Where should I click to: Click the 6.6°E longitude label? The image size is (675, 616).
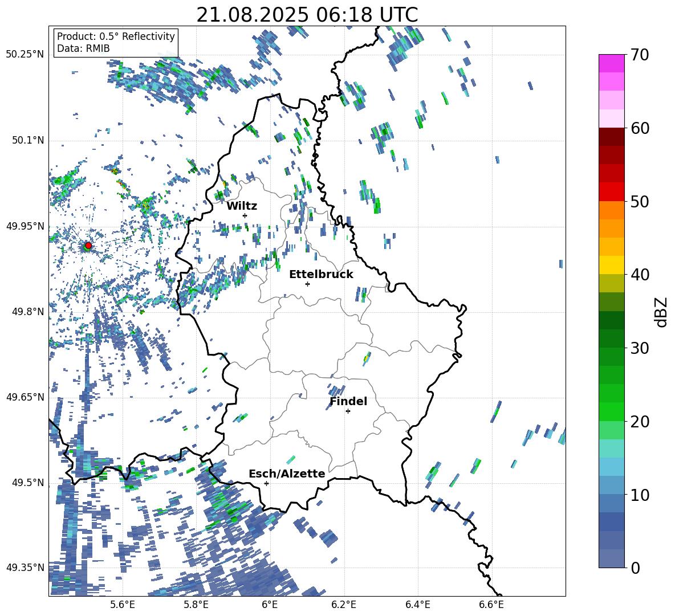coord(491,605)
